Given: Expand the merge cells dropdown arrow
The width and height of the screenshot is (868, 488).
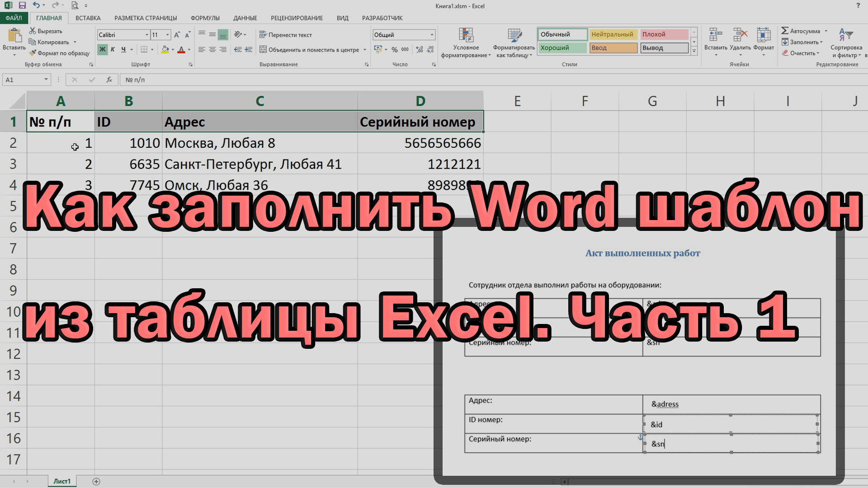Looking at the screenshot, I should coord(365,50).
